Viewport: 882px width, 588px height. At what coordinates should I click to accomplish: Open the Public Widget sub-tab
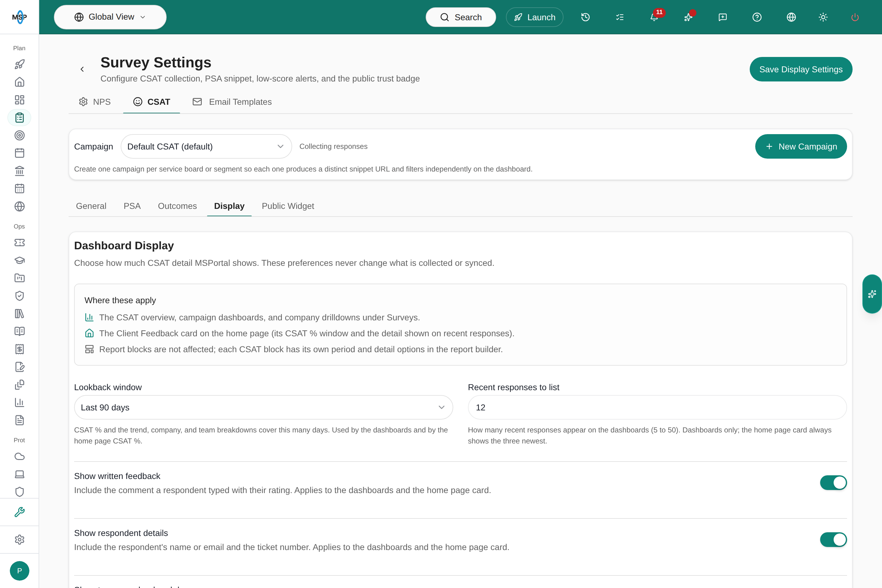coord(288,206)
